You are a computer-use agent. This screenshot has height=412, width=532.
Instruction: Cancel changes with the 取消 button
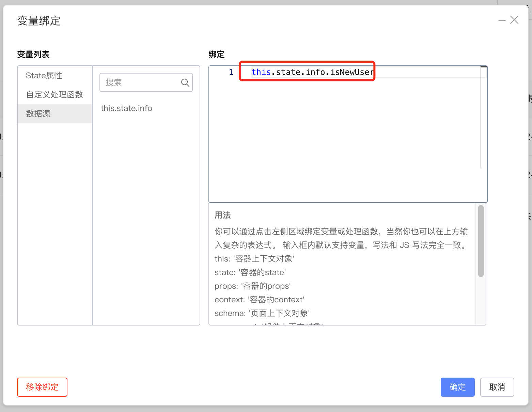pyautogui.click(x=497, y=387)
